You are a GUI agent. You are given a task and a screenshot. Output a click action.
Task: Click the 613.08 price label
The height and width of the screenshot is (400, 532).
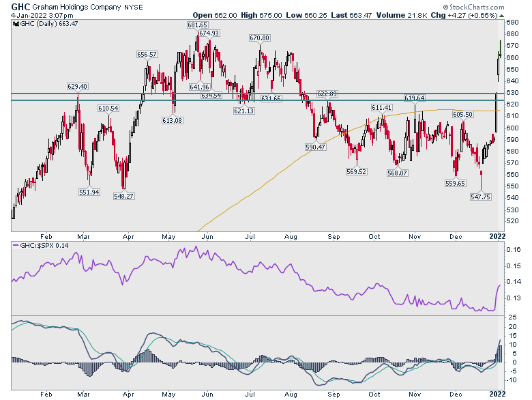coord(172,121)
